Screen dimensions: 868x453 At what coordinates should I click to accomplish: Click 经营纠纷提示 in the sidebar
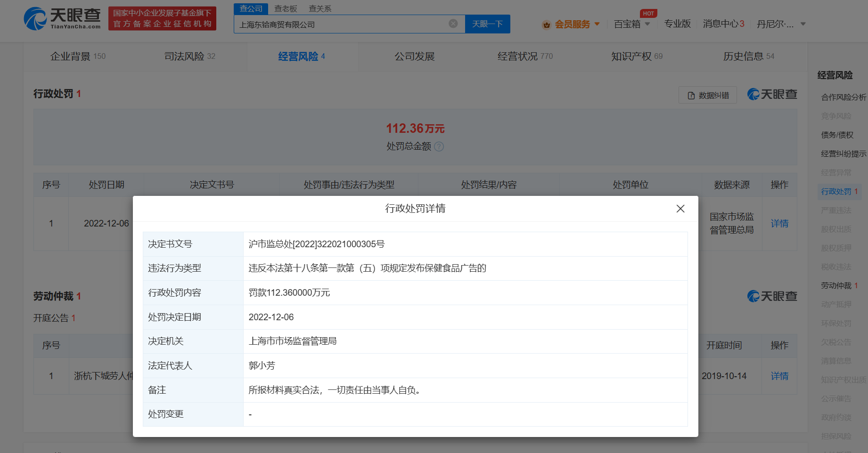click(x=843, y=154)
